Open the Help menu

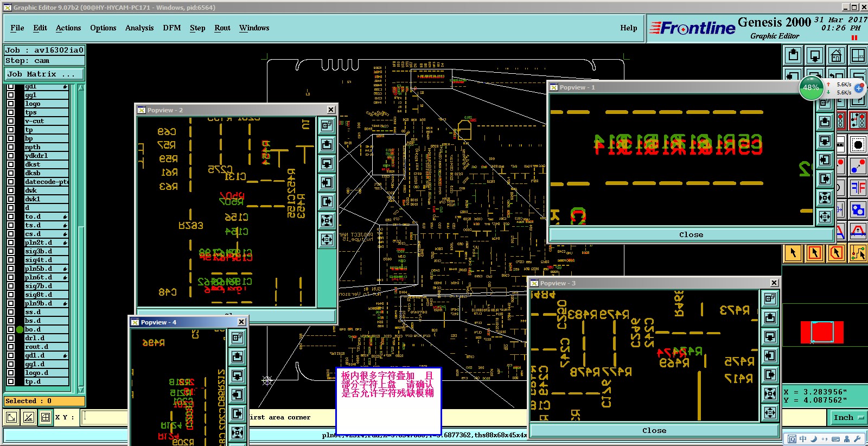[629, 28]
